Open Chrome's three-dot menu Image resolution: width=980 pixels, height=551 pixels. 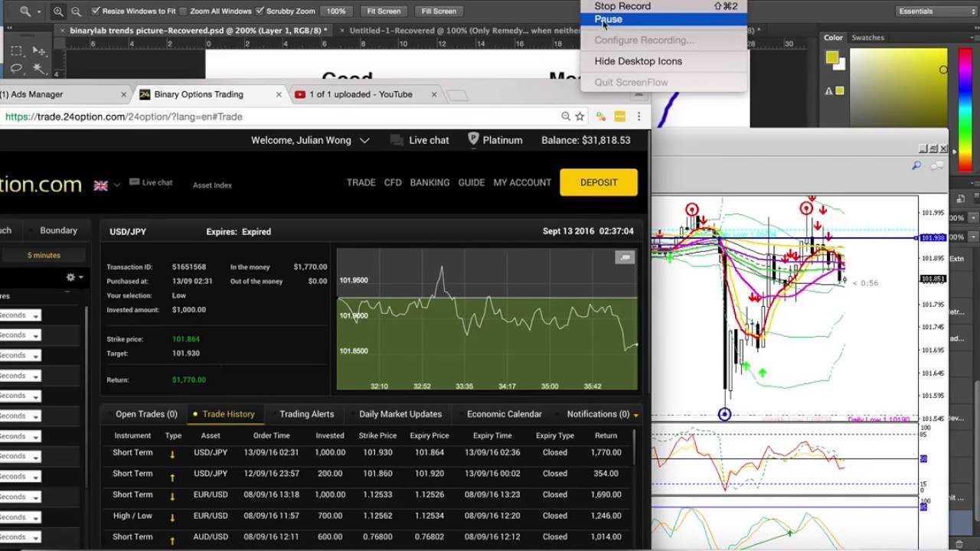pos(639,116)
